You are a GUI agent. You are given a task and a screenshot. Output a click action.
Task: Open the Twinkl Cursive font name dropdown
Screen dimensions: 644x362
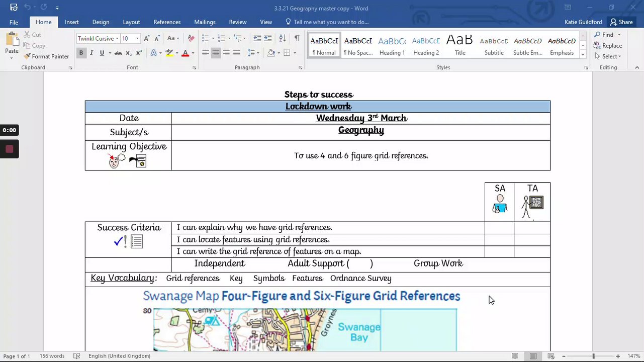tap(117, 39)
